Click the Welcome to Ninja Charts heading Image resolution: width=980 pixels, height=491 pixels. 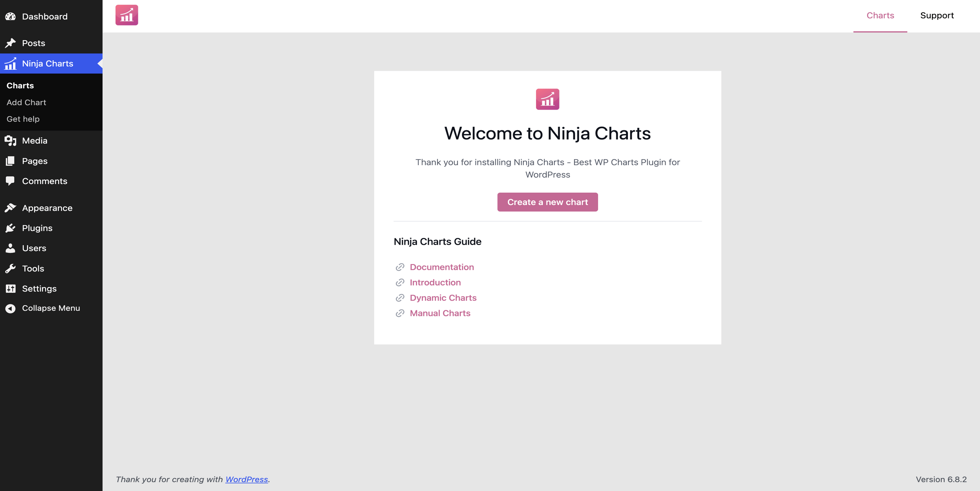tap(547, 134)
